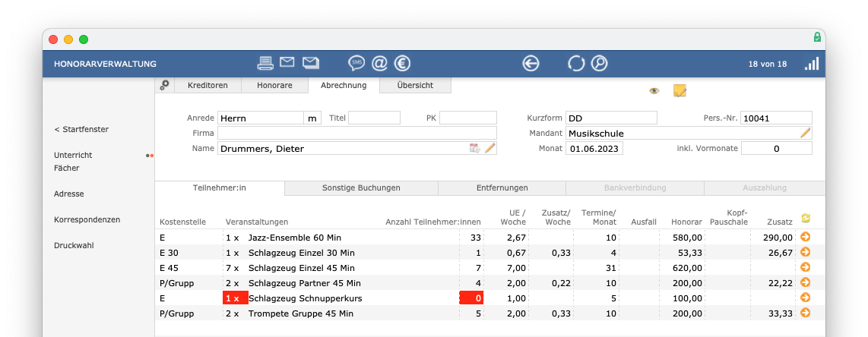868x337 pixels.
Task: Open the Sonstige Buchungen sub-tab
Action: coord(361,187)
